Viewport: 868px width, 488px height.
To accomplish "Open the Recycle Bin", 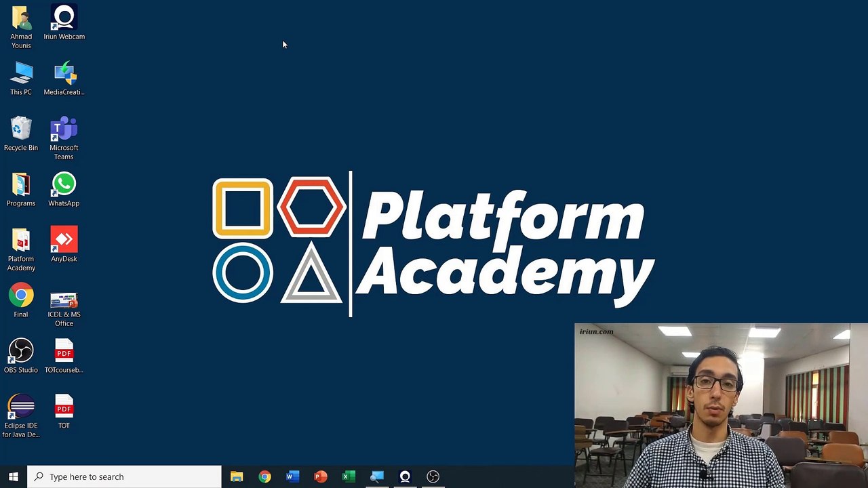I will point(21,134).
